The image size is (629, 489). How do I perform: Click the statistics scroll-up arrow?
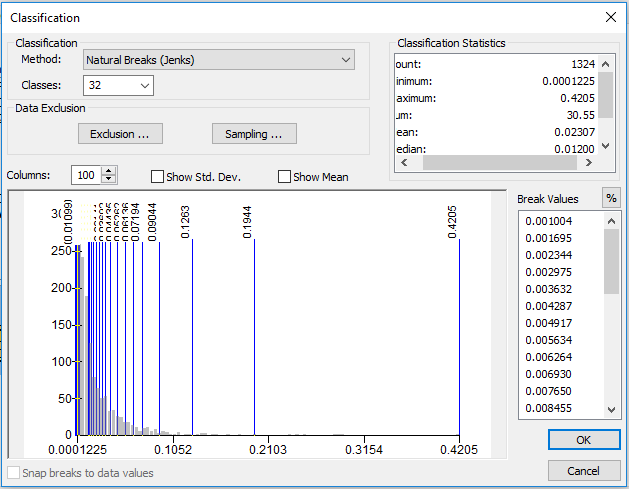click(x=606, y=64)
